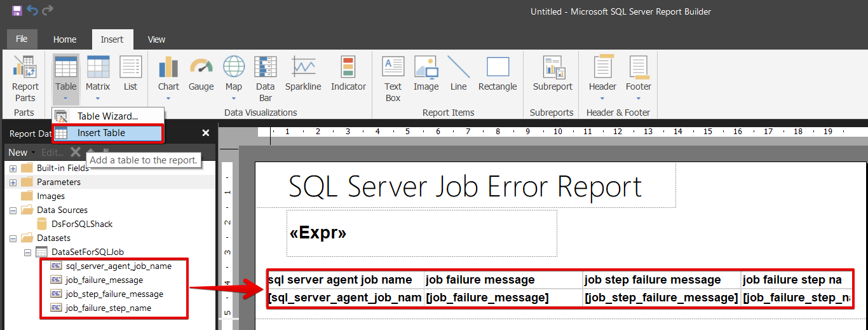Select the 'job failure message' header cell

504,279
